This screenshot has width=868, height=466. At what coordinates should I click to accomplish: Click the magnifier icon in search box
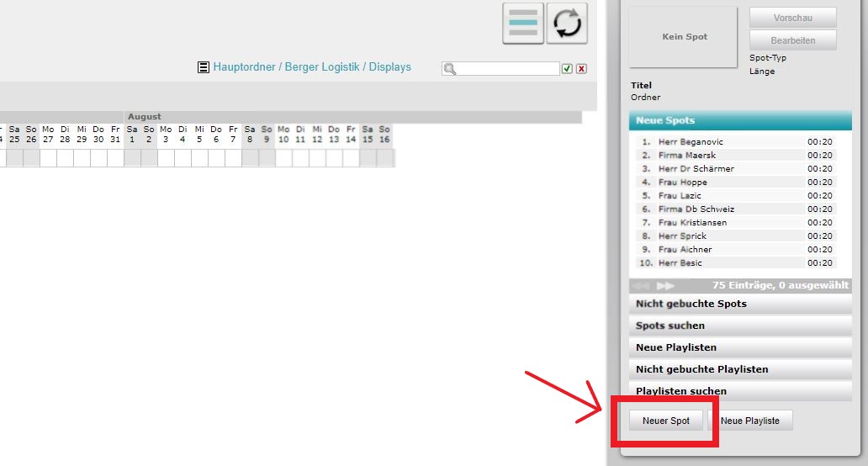point(450,69)
